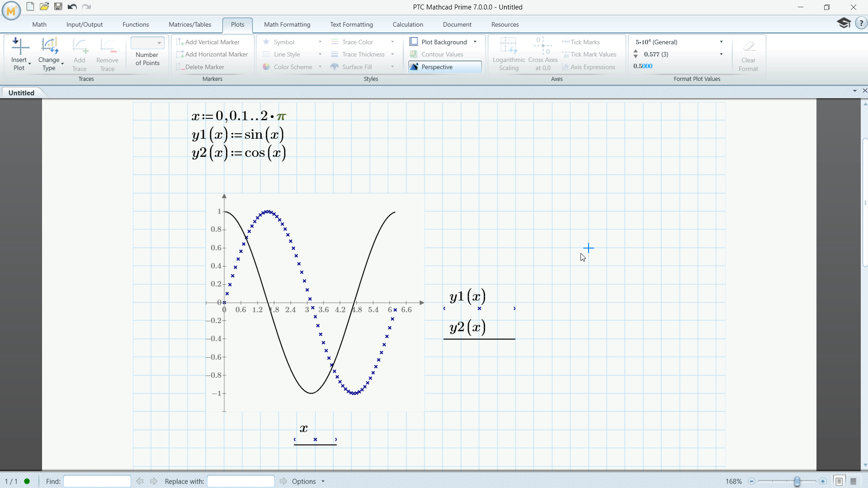This screenshot has height=488, width=868.
Task: Click the zoom slider handle
Action: pos(797,481)
